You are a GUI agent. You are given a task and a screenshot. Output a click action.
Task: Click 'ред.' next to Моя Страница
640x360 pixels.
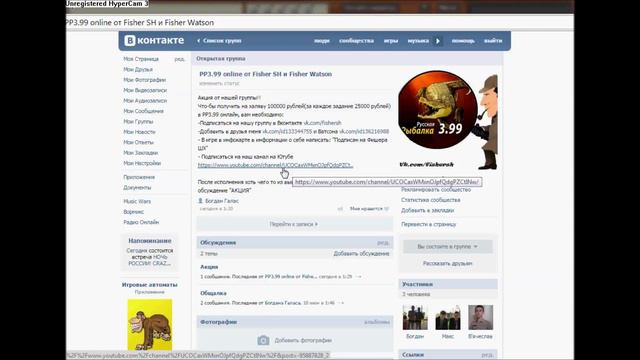click(x=180, y=59)
